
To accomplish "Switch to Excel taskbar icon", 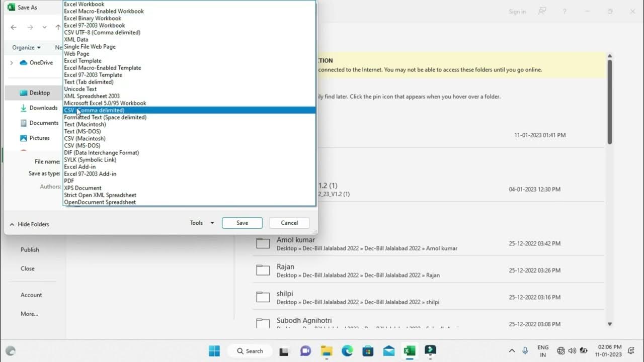I will coord(410,350).
